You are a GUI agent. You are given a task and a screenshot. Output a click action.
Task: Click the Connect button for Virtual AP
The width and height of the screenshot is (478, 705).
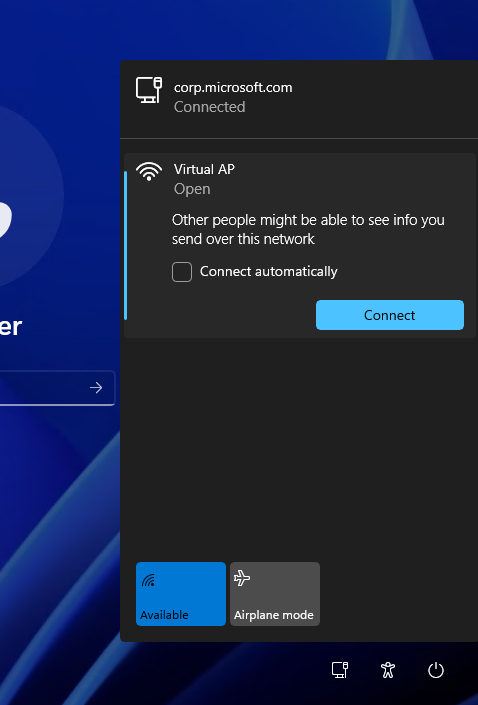click(390, 315)
